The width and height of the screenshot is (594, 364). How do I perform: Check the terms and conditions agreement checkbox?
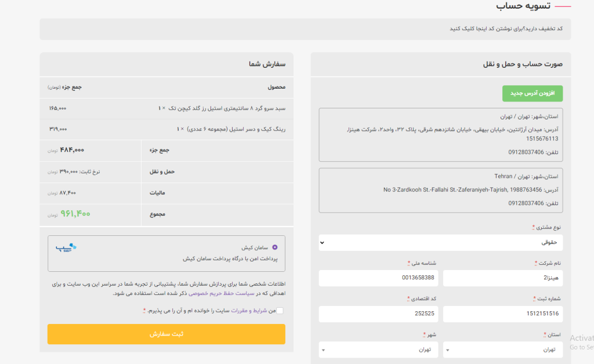[x=280, y=311]
